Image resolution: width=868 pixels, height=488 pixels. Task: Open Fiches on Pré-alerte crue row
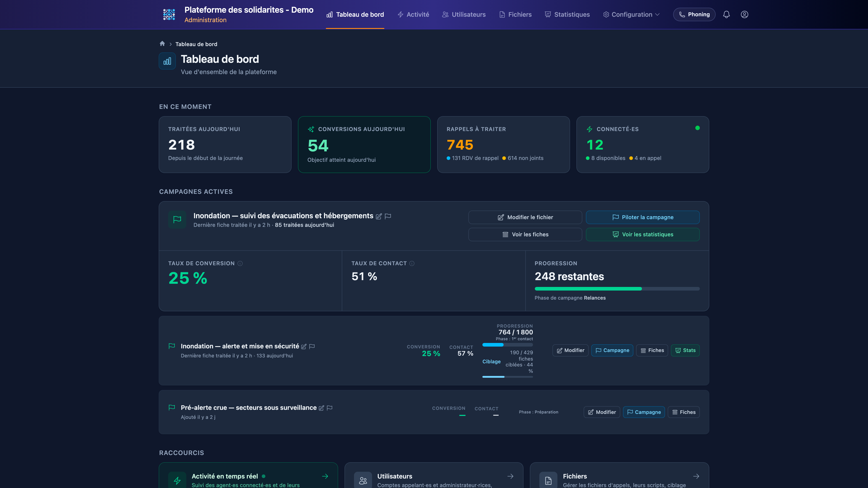[x=684, y=412]
